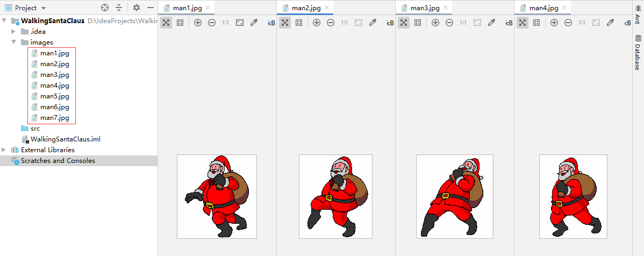Hide the Project panel with minimize dash
This screenshot has height=256, width=644.
pos(151,8)
